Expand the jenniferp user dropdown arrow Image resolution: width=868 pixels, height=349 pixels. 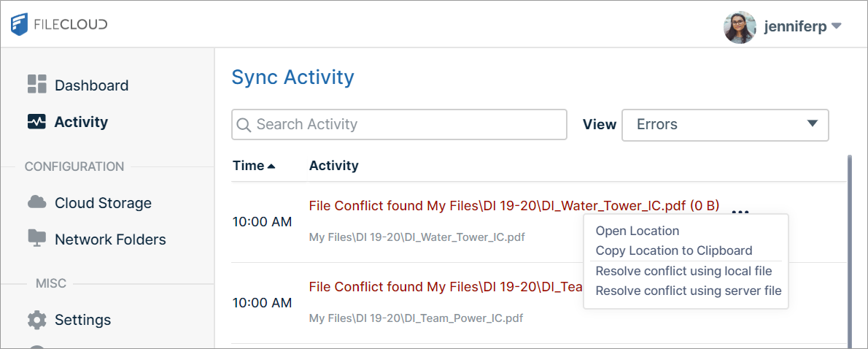coord(837,26)
